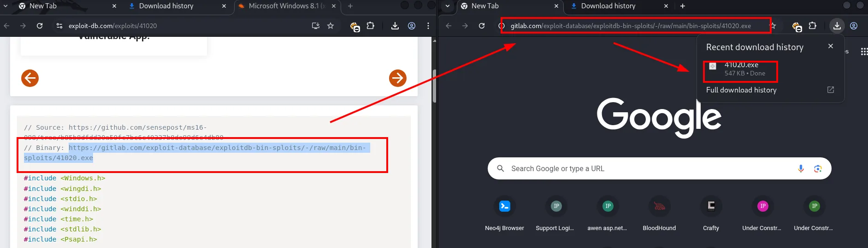Open profile icon in right browser window

coord(854,26)
